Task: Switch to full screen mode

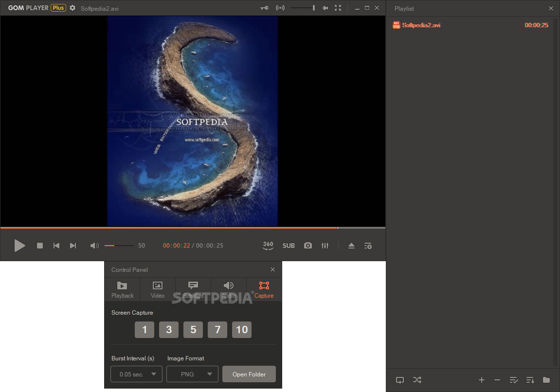Action: click(x=338, y=8)
